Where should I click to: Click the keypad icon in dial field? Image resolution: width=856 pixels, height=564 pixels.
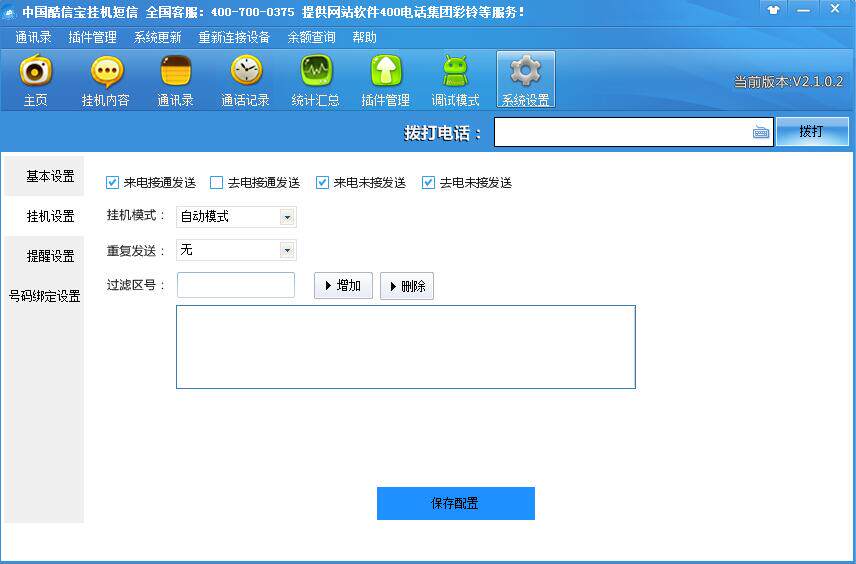coord(760,132)
